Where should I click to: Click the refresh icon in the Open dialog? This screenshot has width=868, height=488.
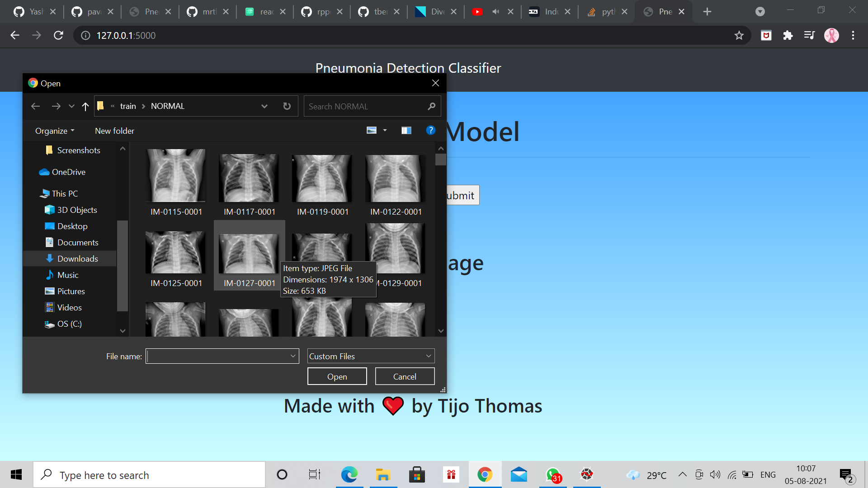click(287, 106)
